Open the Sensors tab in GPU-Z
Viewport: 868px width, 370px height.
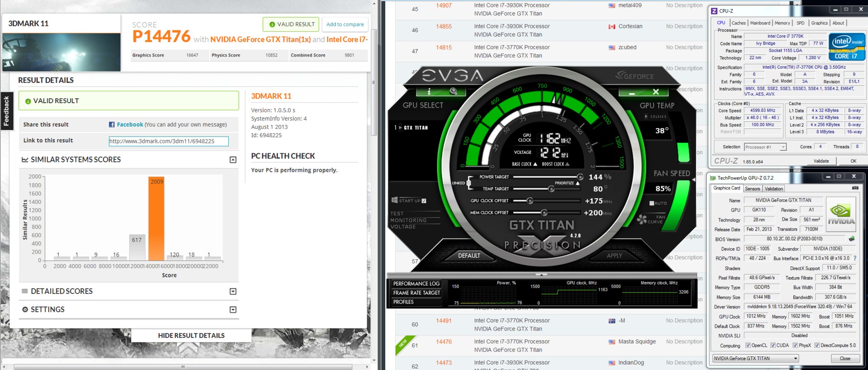click(752, 189)
